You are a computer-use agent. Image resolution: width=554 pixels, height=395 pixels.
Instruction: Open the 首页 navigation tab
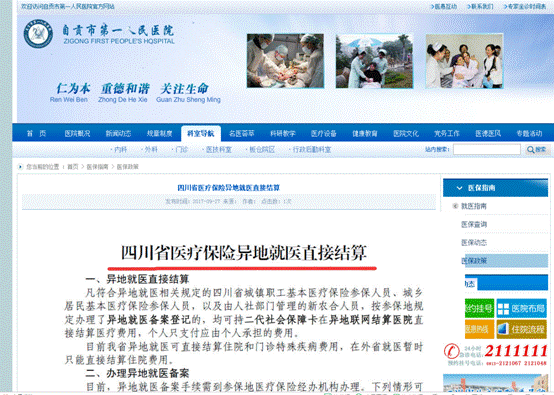point(36,133)
